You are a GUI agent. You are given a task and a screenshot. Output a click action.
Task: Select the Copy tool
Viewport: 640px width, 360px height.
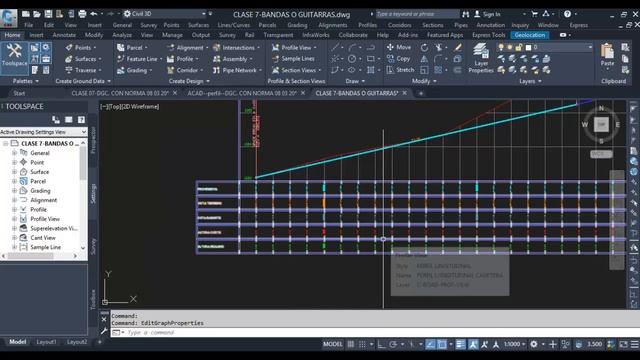(x=398, y=59)
